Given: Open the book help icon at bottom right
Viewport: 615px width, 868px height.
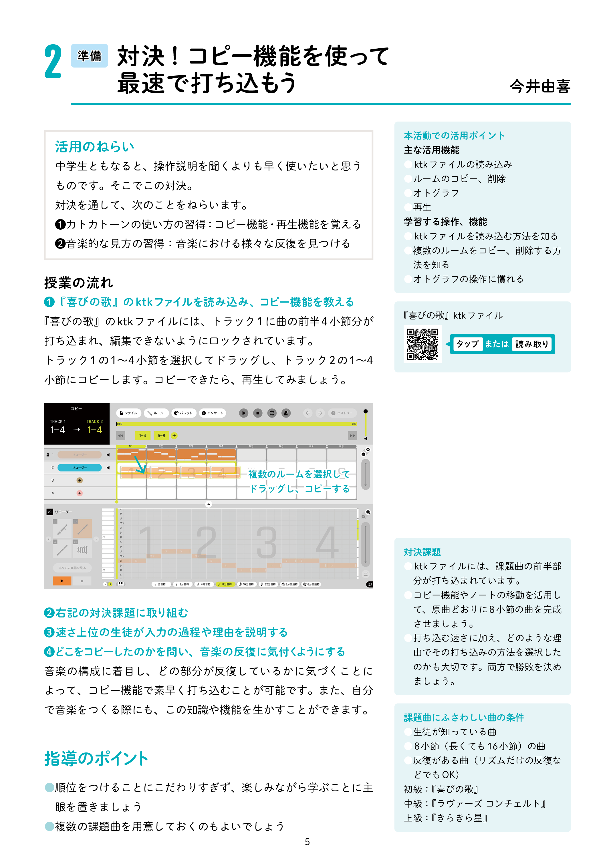Looking at the screenshot, I should (x=370, y=584).
